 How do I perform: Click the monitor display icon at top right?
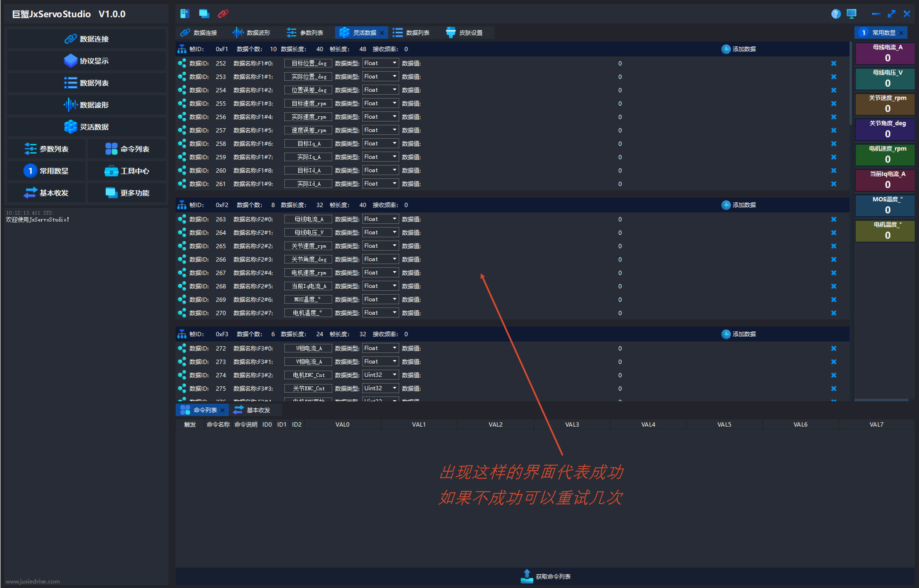(x=851, y=14)
